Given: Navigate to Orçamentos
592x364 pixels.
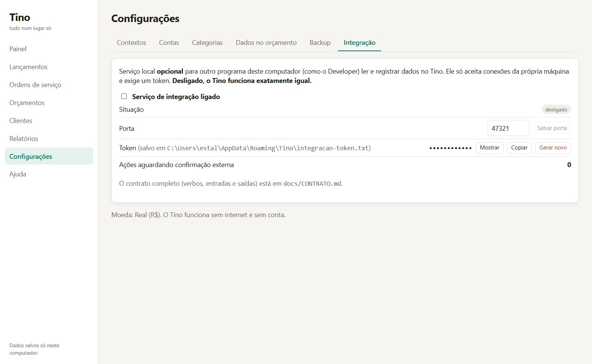Looking at the screenshot, I should [49, 103].
